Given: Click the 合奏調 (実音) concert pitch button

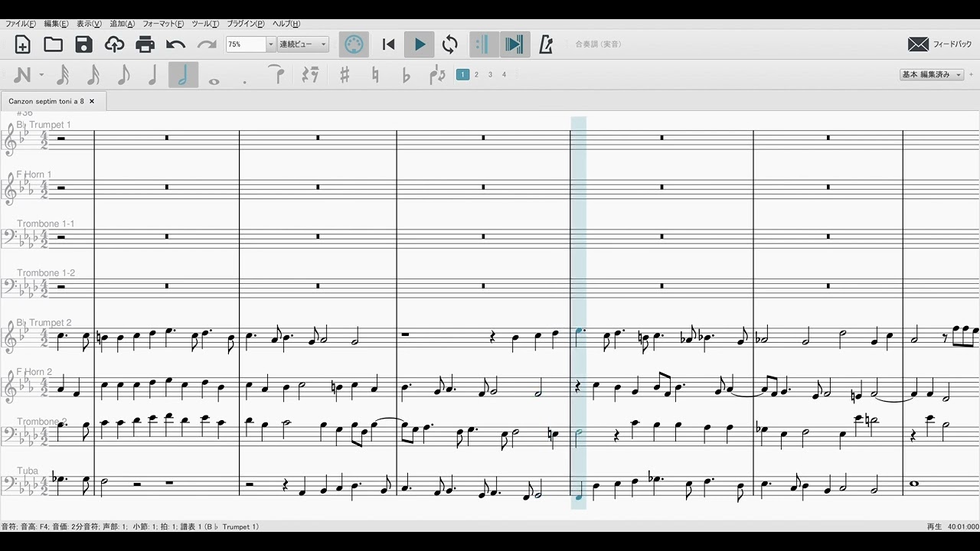Looking at the screenshot, I should [x=598, y=44].
